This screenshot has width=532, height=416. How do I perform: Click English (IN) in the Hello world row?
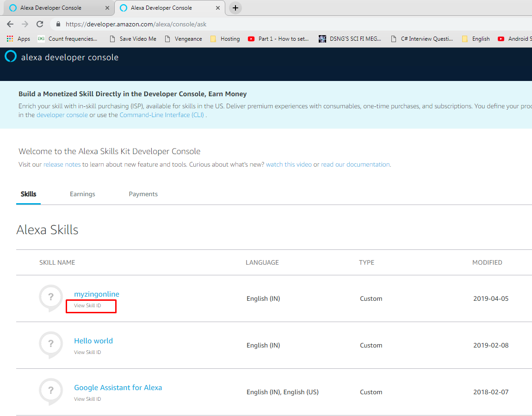pyautogui.click(x=263, y=345)
